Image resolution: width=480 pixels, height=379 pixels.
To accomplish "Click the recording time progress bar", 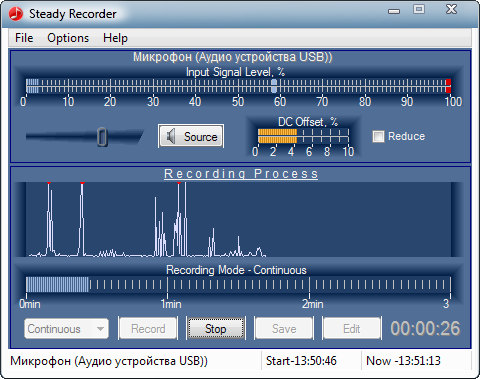I will 238,285.
